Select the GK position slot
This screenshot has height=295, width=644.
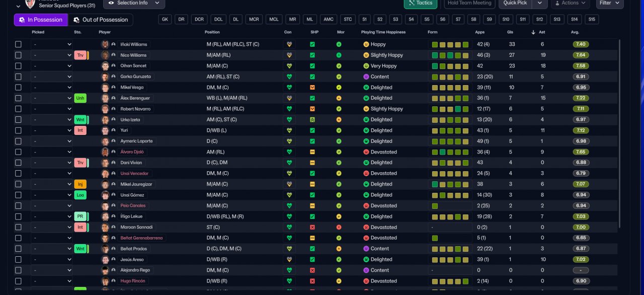pyautogui.click(x=165, y=20)
